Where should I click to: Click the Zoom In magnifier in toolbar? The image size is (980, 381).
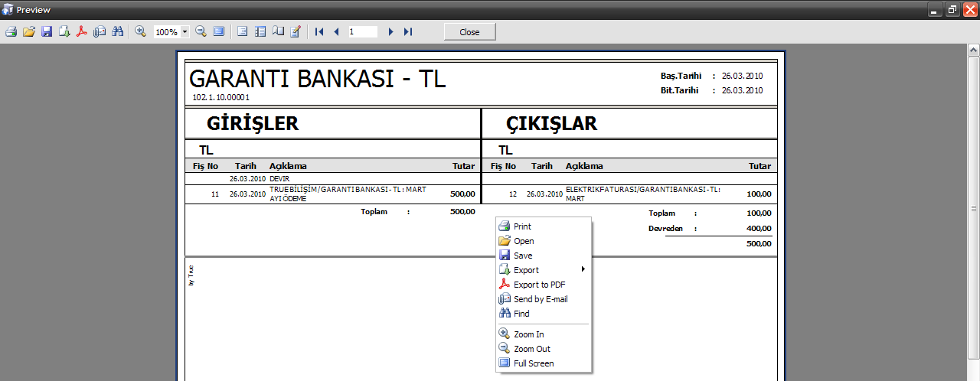[x=141, y=31]
